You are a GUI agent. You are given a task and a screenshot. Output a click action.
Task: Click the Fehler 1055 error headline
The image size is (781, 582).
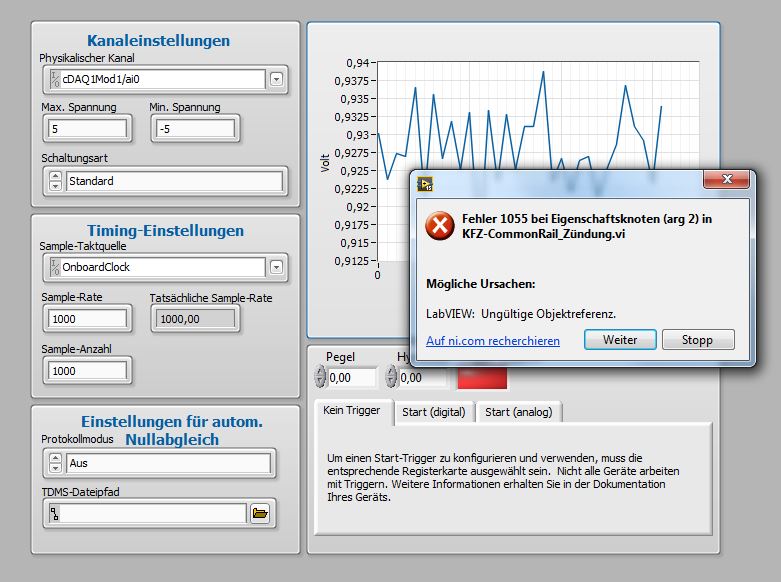point(587,226)
